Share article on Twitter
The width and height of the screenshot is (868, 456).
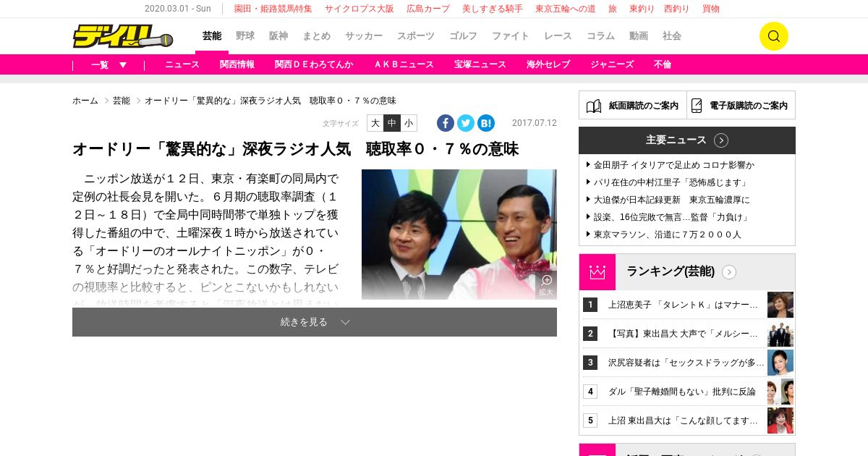click(466, 123)
